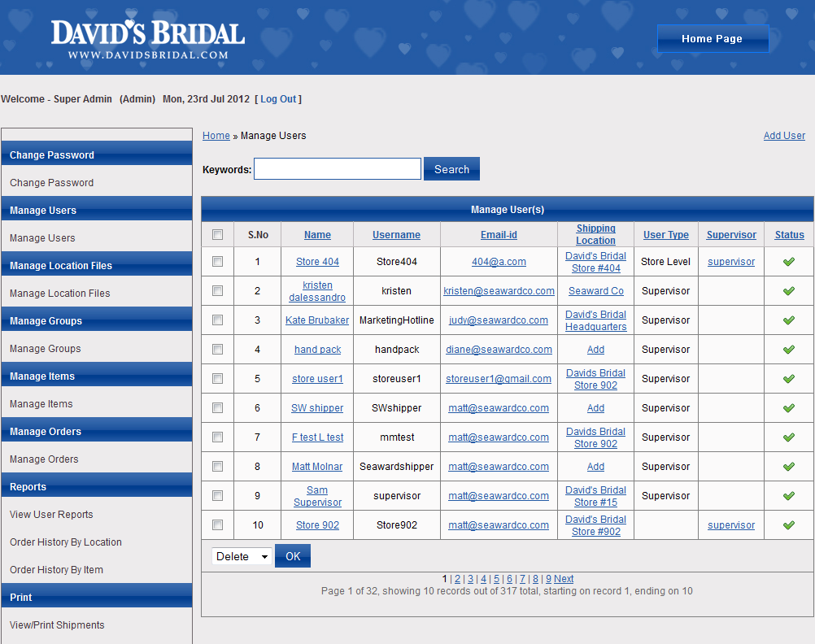Check the Sam Supervisor row checkbox
Viewport: 815px width, 644px height.
(217, 496)
